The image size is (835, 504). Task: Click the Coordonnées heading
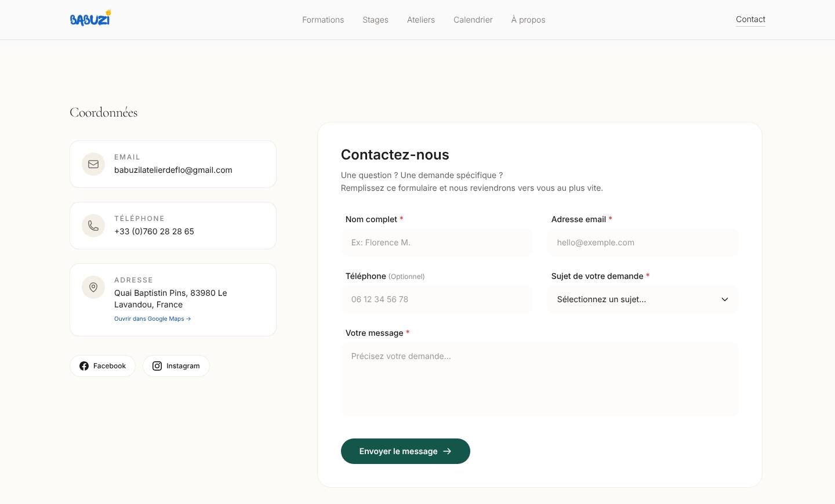104,113
